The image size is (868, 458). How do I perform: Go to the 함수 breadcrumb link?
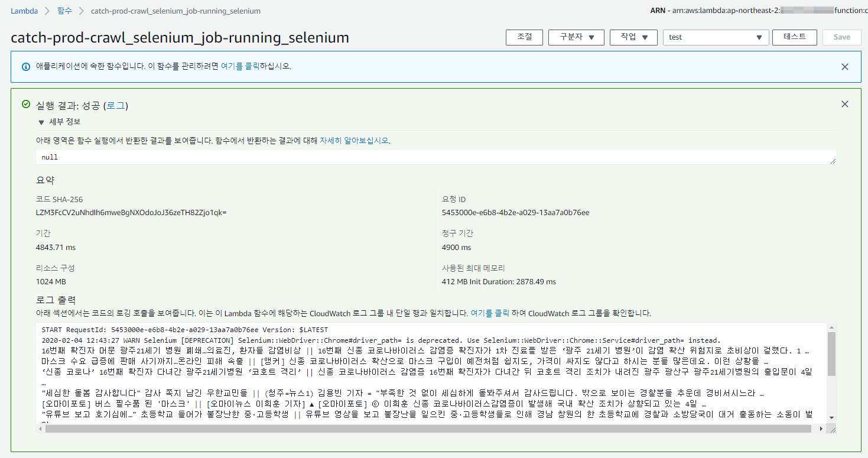coord(65,11)
